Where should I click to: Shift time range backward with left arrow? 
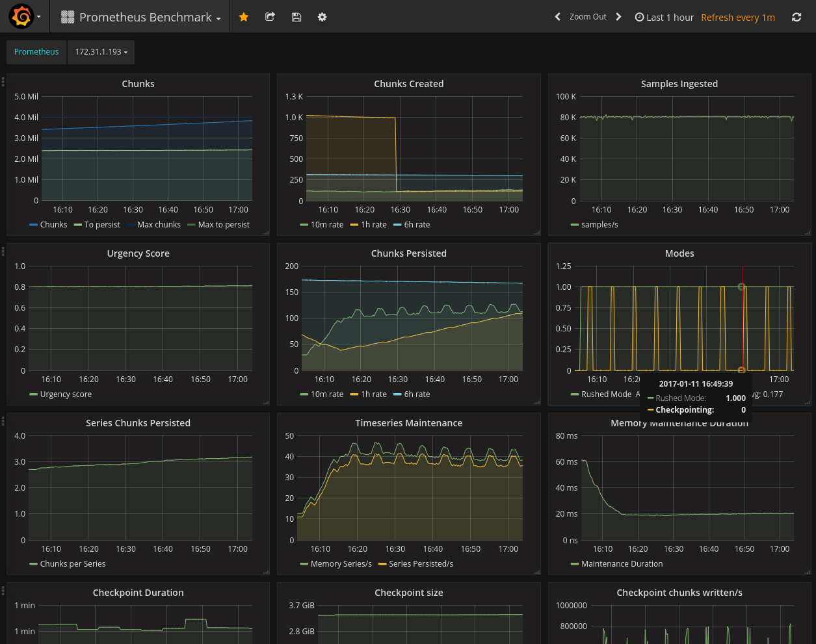557,17
